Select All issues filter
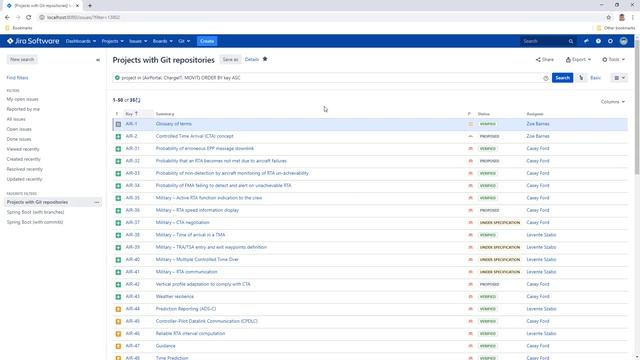Screen dimensions: 640x360 pos(16,119)
